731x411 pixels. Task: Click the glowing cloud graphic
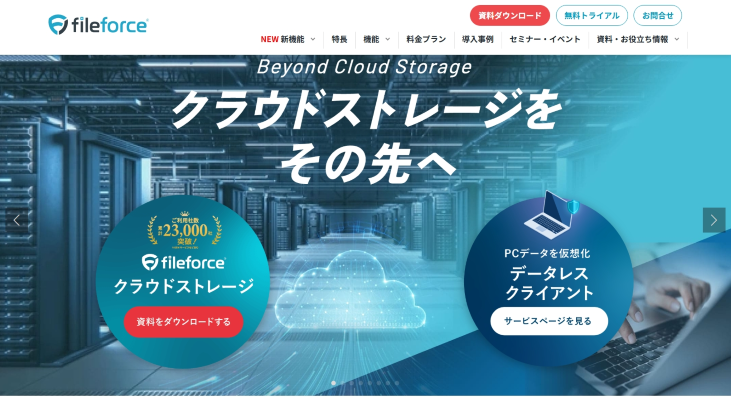[351, 289]
